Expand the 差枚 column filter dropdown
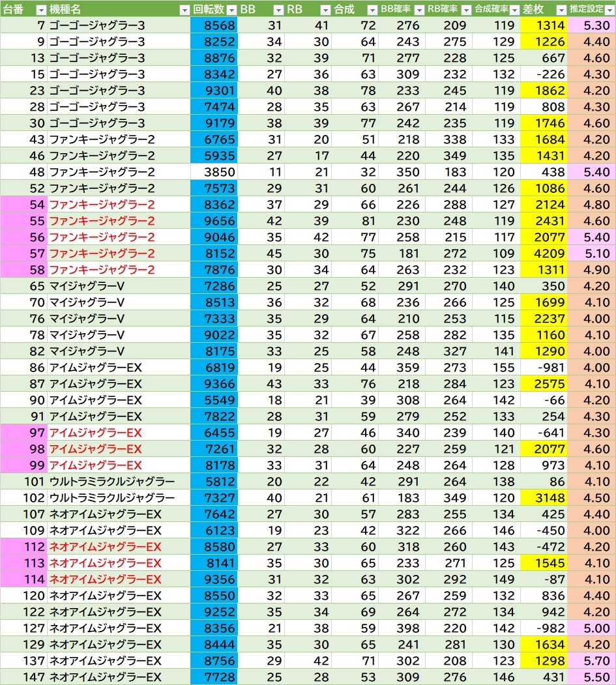Screen dimensions: 616x685 [x=560, y=10]
